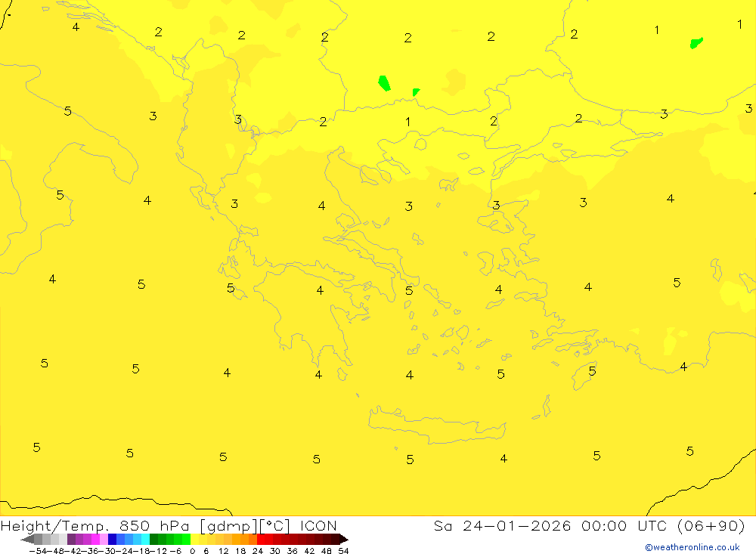Select the dark purple swatch in the legend
Image resolution: width=756 pixels, height=554 pixels.
(71, 539)
